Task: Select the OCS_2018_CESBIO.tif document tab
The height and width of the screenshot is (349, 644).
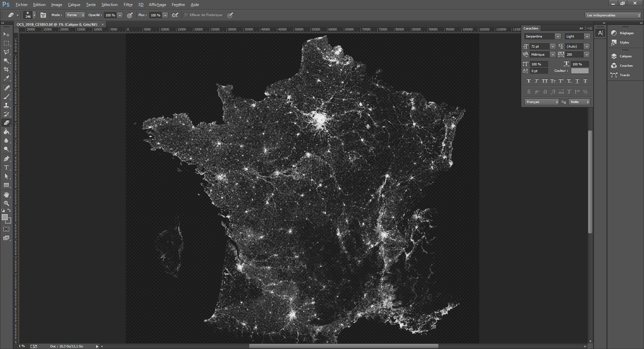Action: tap(60, 24)
